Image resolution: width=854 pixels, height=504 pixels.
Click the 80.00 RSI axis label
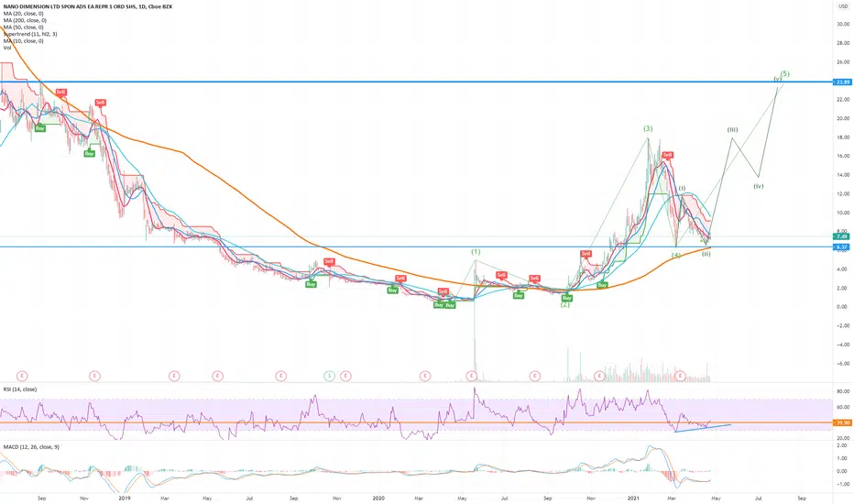tap(843, 391)
